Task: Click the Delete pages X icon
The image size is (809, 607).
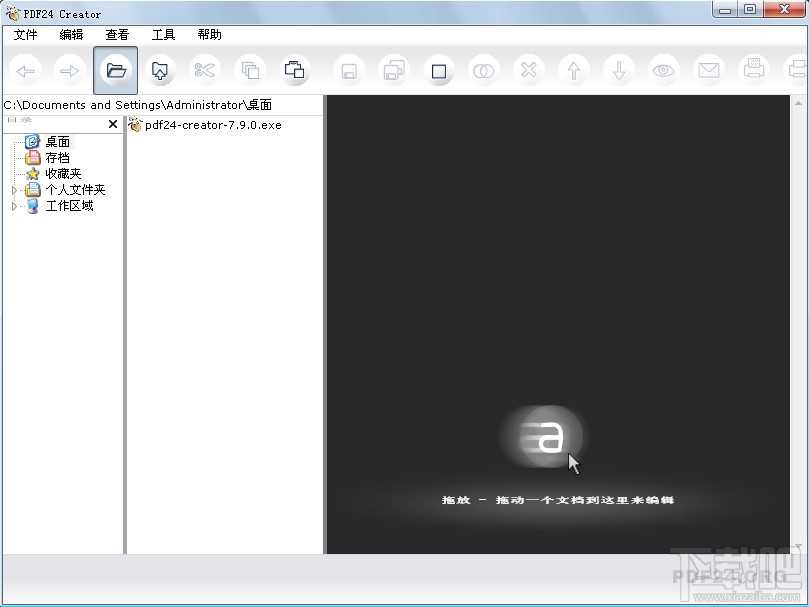Action: pos(528,70)
